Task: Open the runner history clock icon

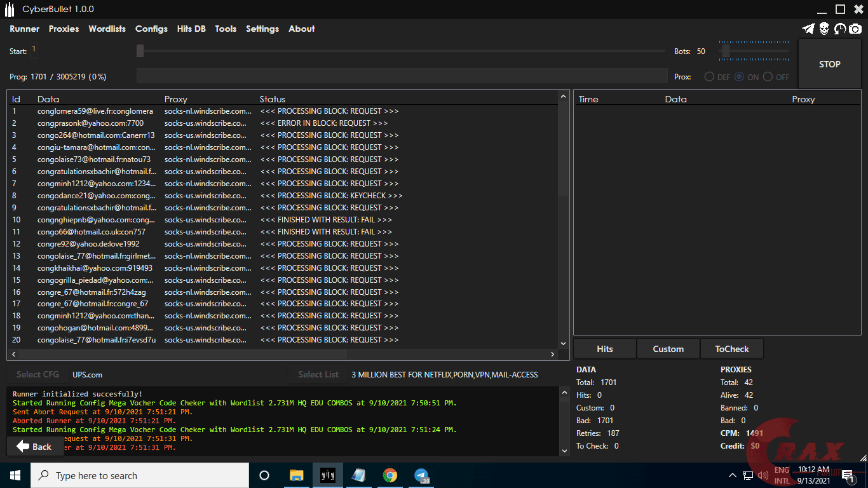Action: [x=840, y=29]
